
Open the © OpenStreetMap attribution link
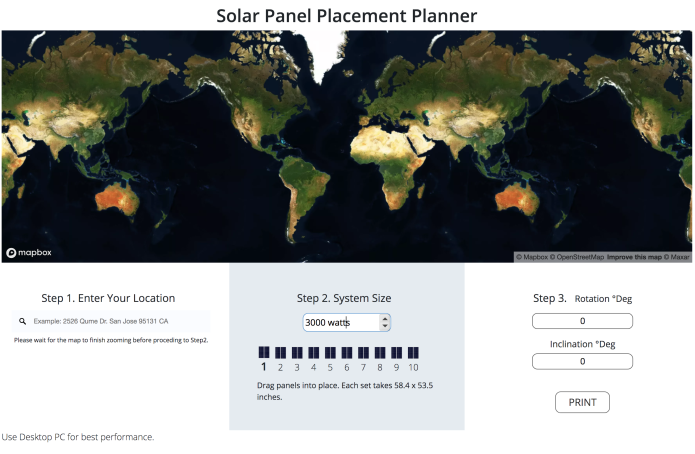coord(577,257)
